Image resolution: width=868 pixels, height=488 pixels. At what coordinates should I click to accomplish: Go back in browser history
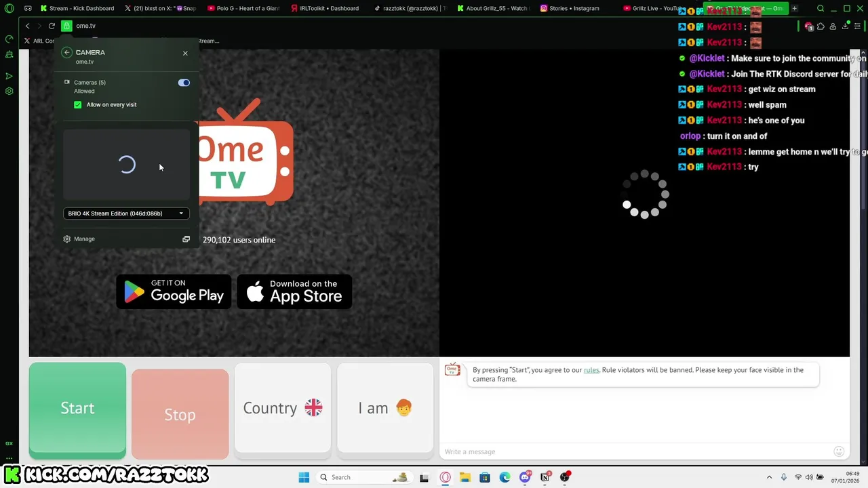click(27, 26)
